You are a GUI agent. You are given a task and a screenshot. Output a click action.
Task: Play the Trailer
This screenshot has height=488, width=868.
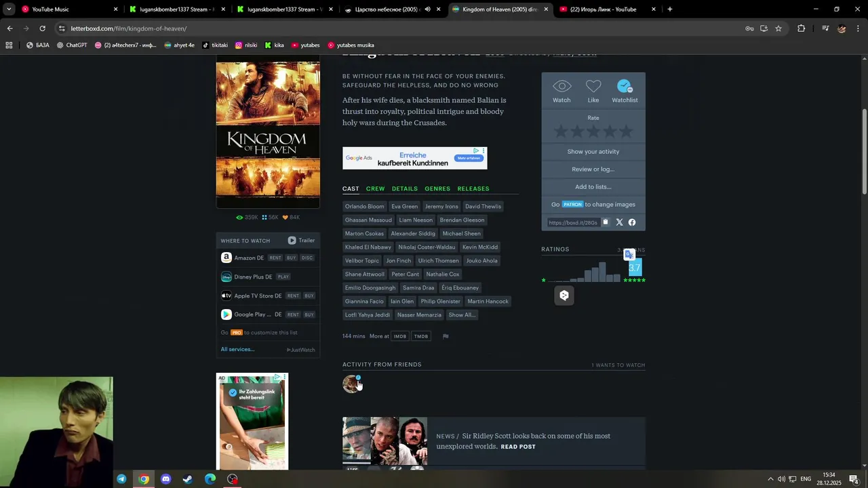[301, 241]
